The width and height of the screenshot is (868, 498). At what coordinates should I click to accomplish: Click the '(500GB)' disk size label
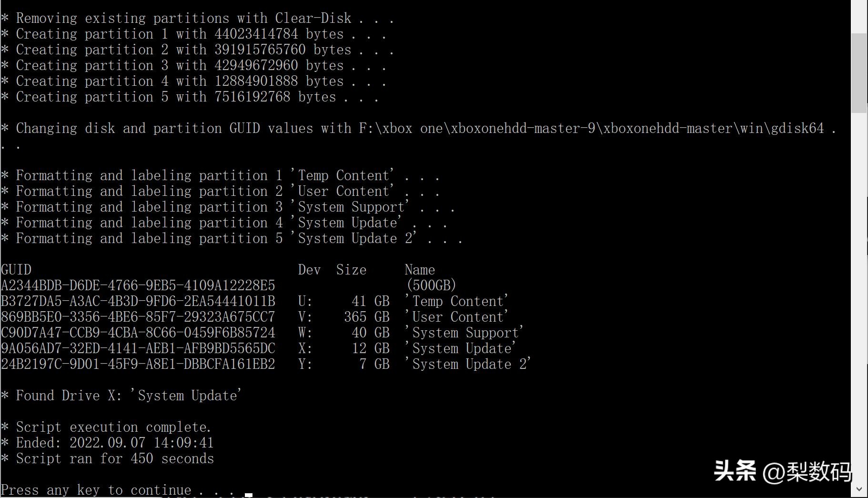point(431,285)
